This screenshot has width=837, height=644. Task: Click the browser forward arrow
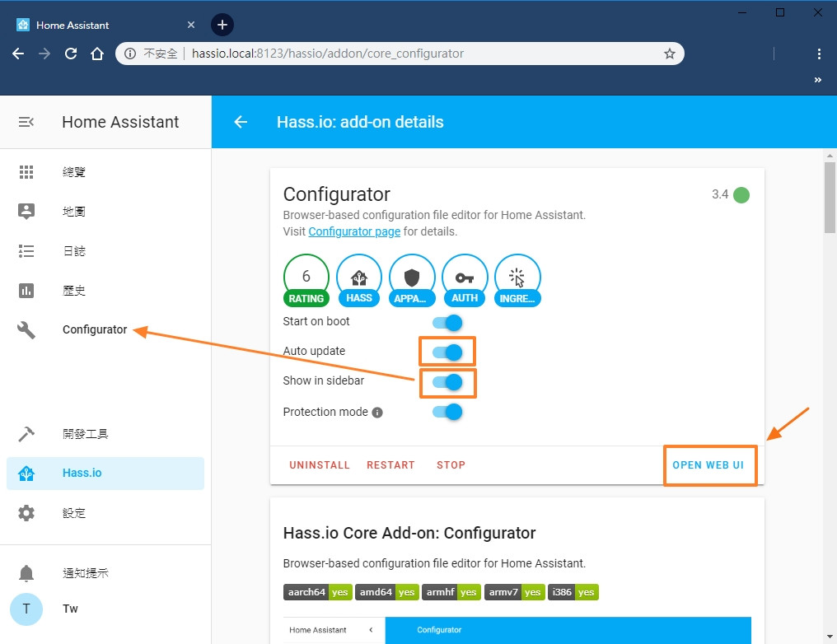[44, 54]
